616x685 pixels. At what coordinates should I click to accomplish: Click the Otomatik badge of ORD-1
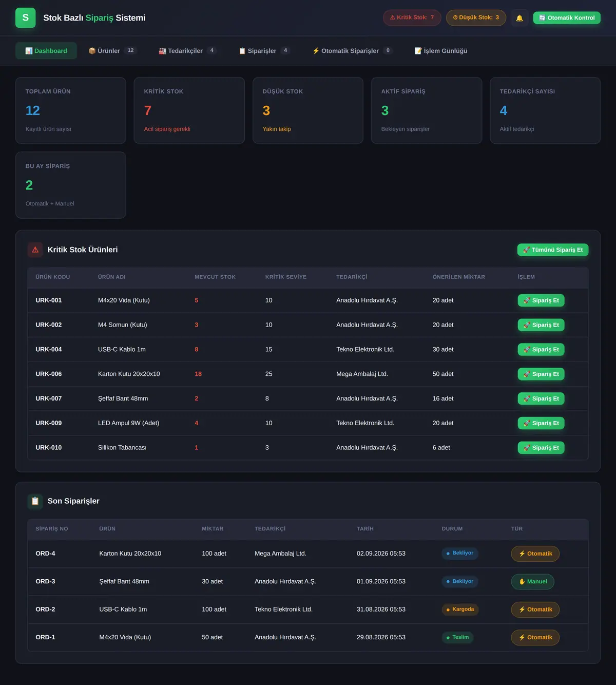click(535, 638)
